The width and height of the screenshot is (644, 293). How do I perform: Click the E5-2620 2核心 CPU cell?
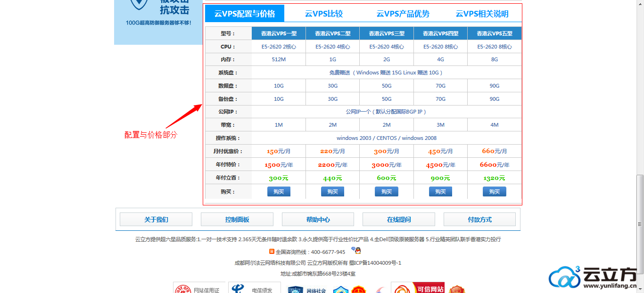click(x=279, y=47)
